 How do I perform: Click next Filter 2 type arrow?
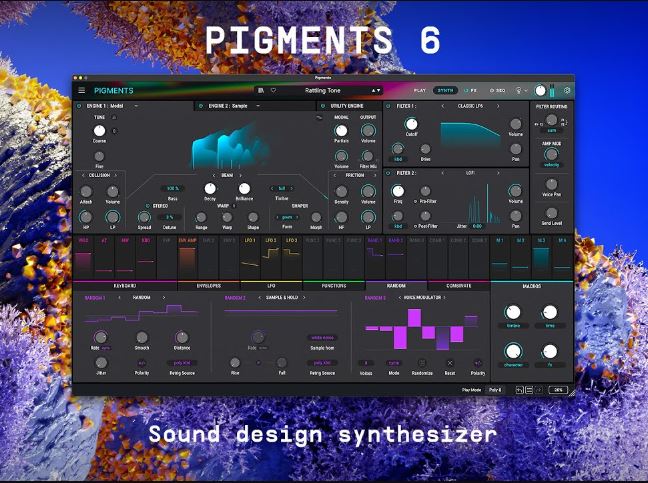tap(498, 173)
